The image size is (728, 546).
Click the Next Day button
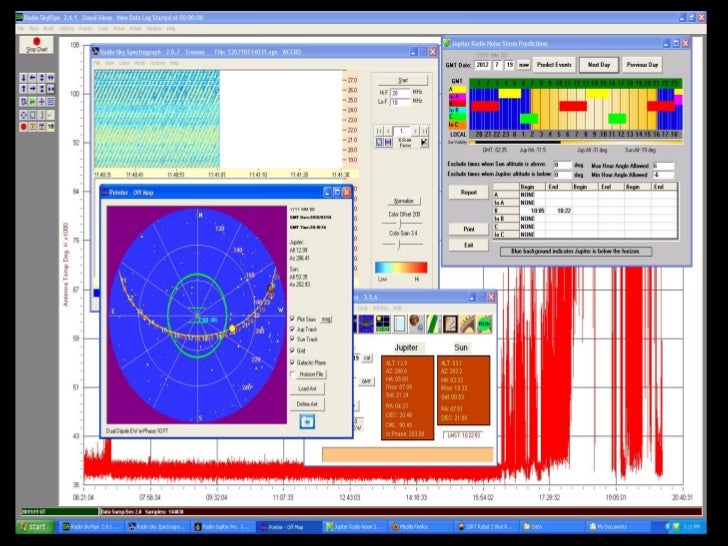tap(598, 65)
